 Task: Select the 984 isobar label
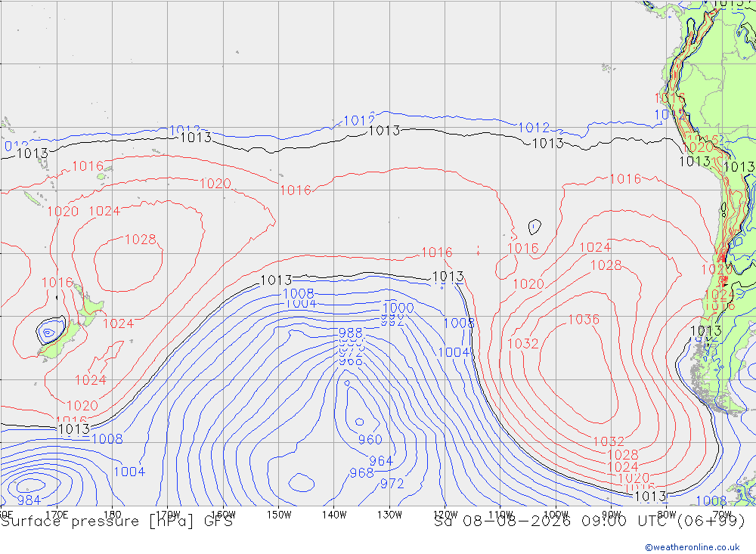click(29, 500)
